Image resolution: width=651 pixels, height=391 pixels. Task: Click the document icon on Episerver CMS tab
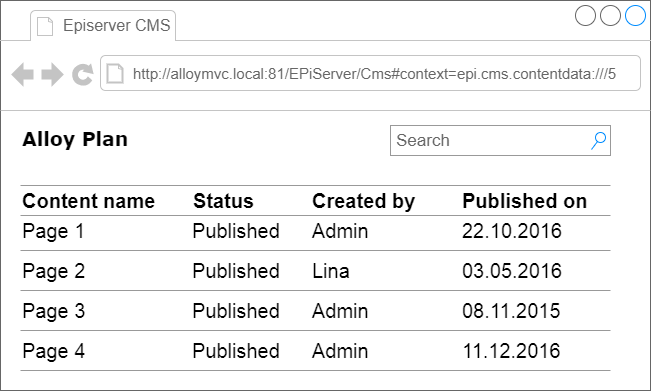(x=45, y=26)
